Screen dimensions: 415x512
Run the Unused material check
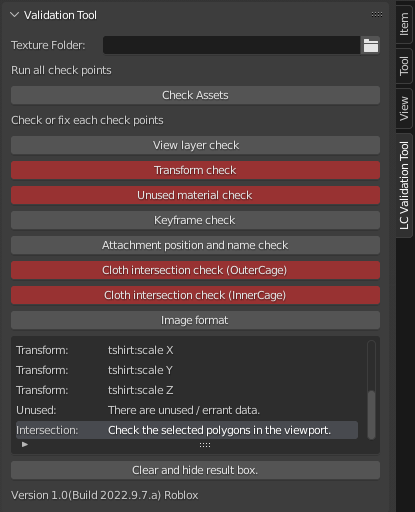point(195,195)
